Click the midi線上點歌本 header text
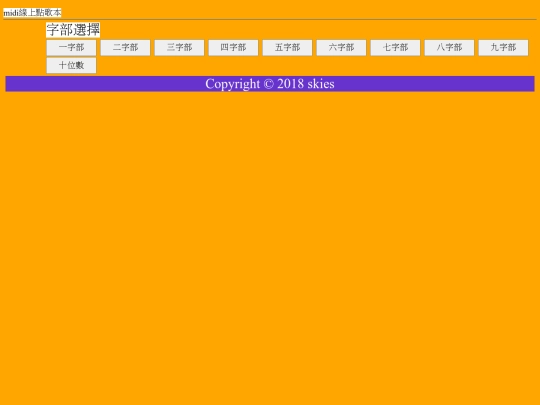Viewport: 540px width, 405px height. click(x=32, y=13)
